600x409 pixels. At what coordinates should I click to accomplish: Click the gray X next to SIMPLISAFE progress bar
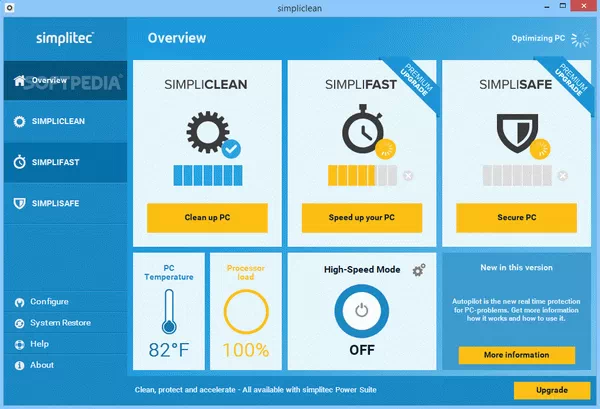tap(563, 176)
